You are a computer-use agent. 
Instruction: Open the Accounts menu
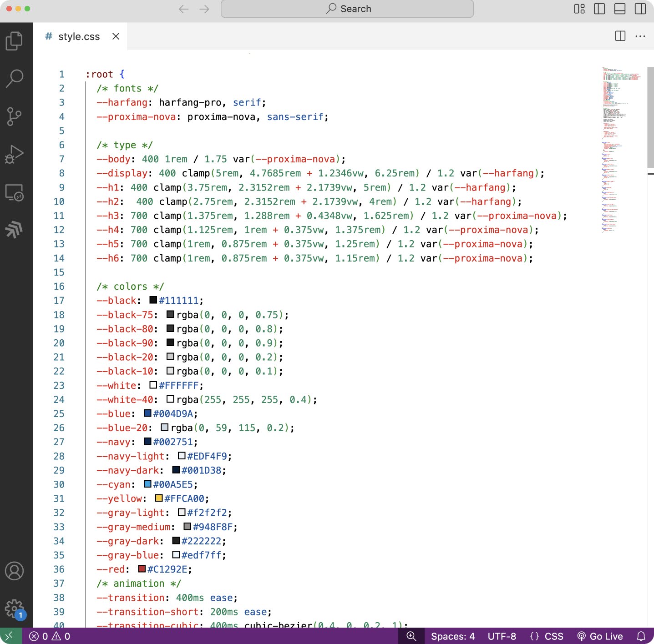(14, 571)
